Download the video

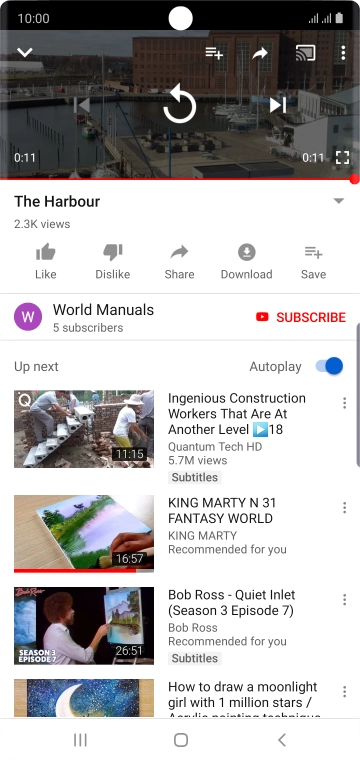pos(246,262)
